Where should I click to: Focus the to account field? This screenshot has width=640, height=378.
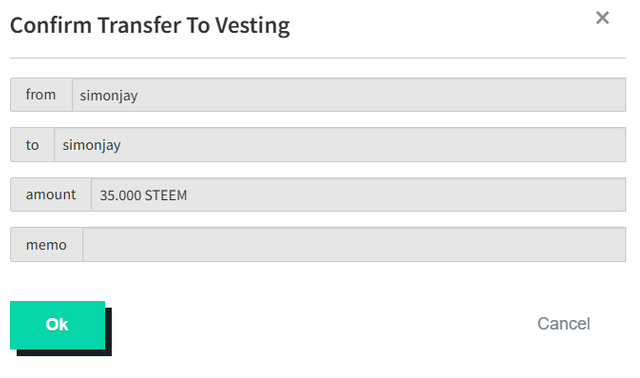coord(340,145)
